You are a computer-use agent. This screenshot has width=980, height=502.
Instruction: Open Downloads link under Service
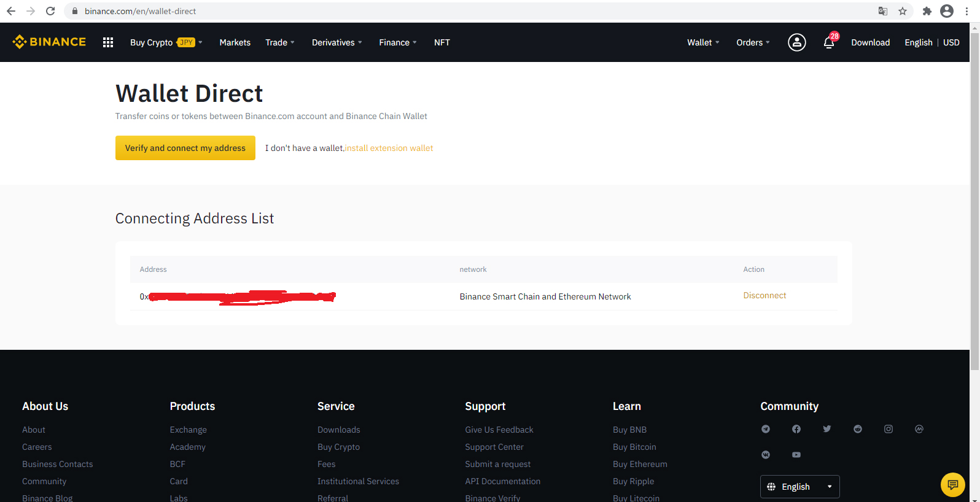[x=339, y=430]
